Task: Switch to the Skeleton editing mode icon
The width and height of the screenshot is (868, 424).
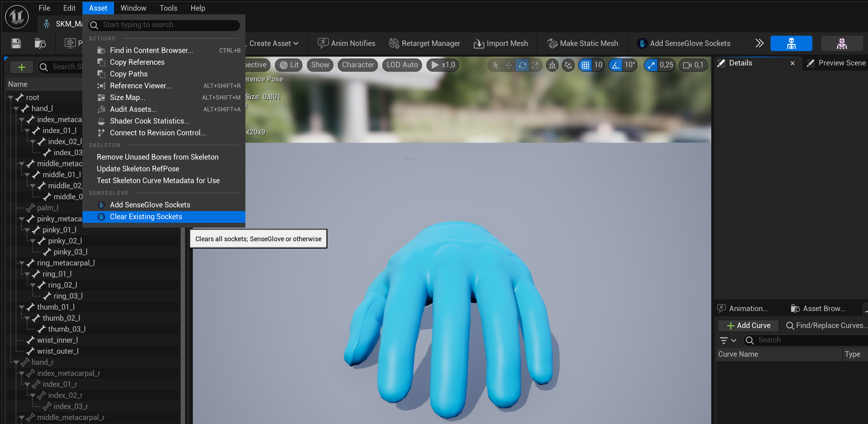Action: pyautogui.click(x=791, y=43)
